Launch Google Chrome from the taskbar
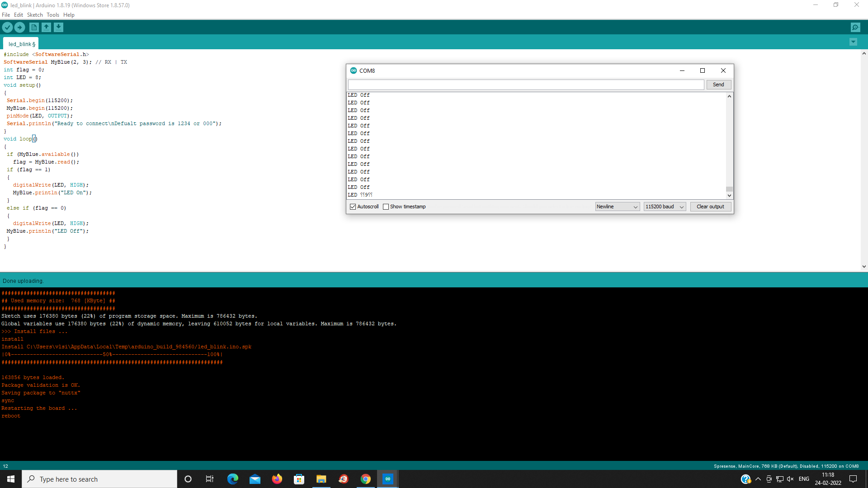Viewport: 868px width, 488px height. [366, 479]
